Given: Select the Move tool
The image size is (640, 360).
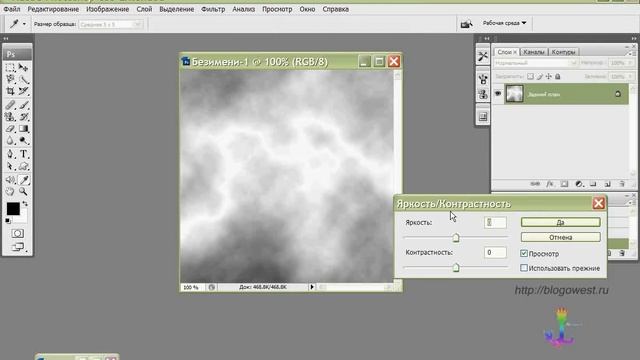Looking at the screenshot, I should [23, 67].
